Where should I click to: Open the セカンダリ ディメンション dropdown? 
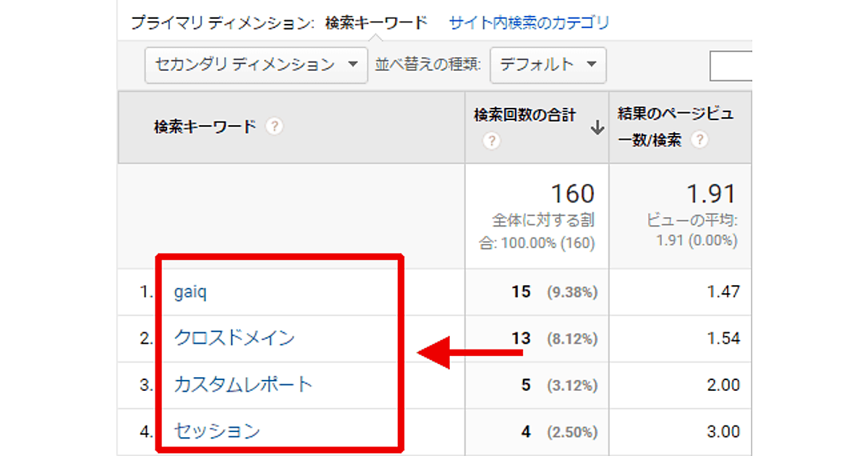[x=255, y=64]
